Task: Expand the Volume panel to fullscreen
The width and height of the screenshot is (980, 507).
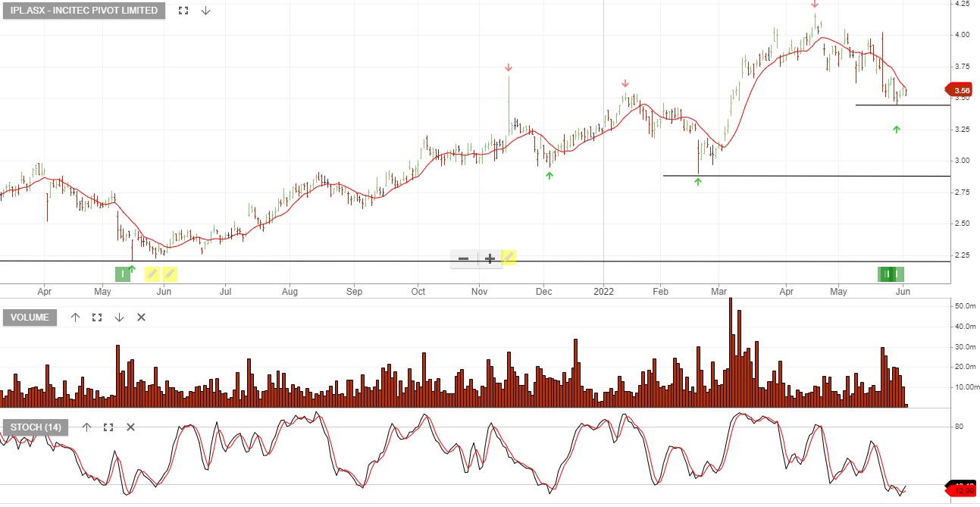Action: tap(97, 318)
